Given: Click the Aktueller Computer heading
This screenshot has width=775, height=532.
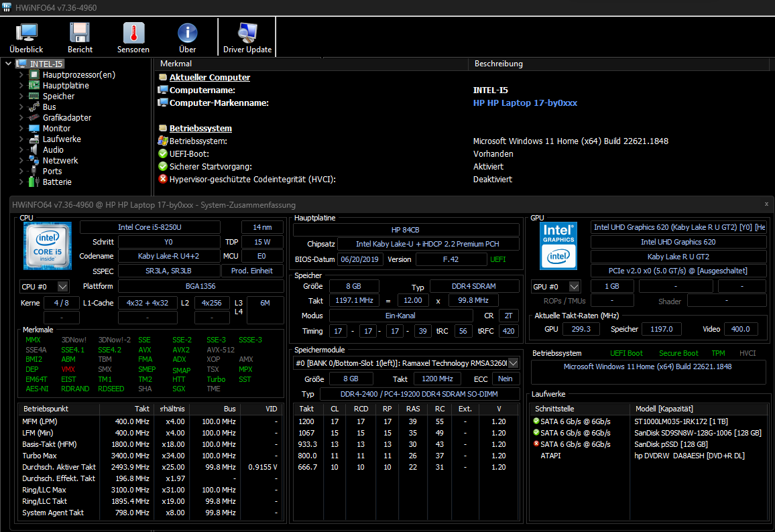Looking at the screenshot, I should point(210,77).
